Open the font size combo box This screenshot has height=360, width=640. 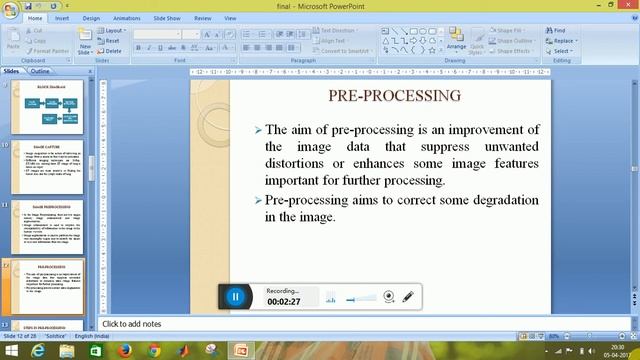(191, 34)
